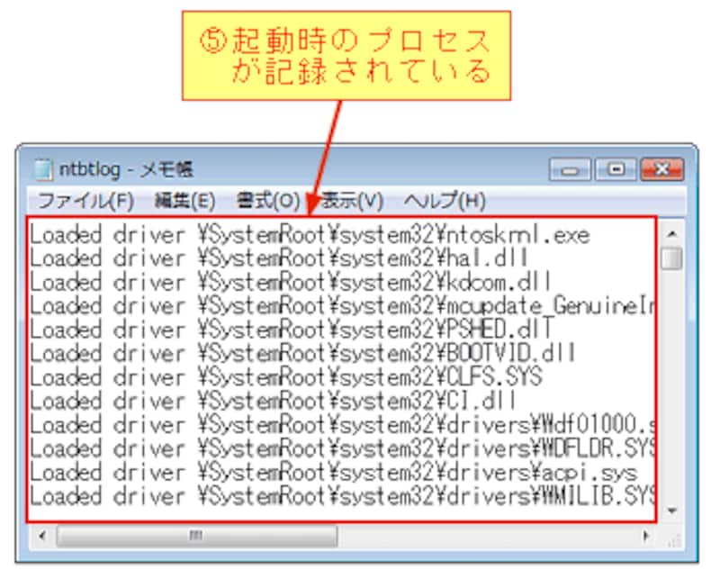Click the window title ntbtlog - メモ帳
This screenshot has height=588, width=720.
point(126,169)
